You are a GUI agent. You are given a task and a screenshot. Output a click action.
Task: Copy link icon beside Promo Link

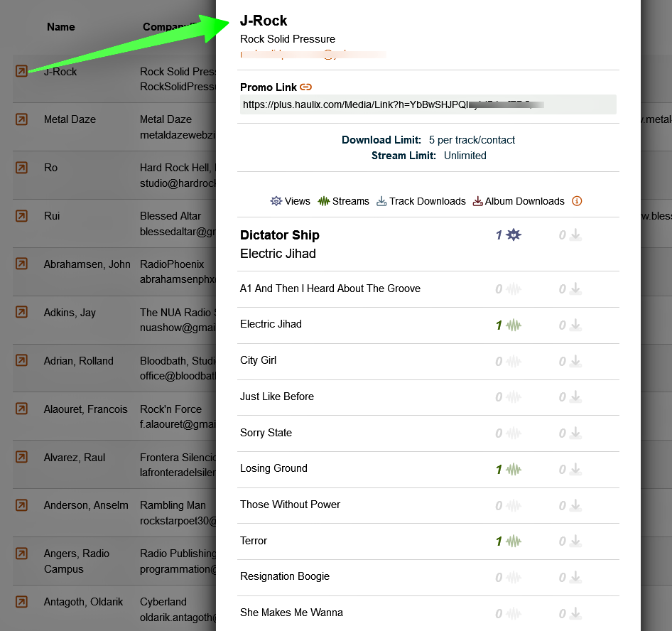point(305,87)
